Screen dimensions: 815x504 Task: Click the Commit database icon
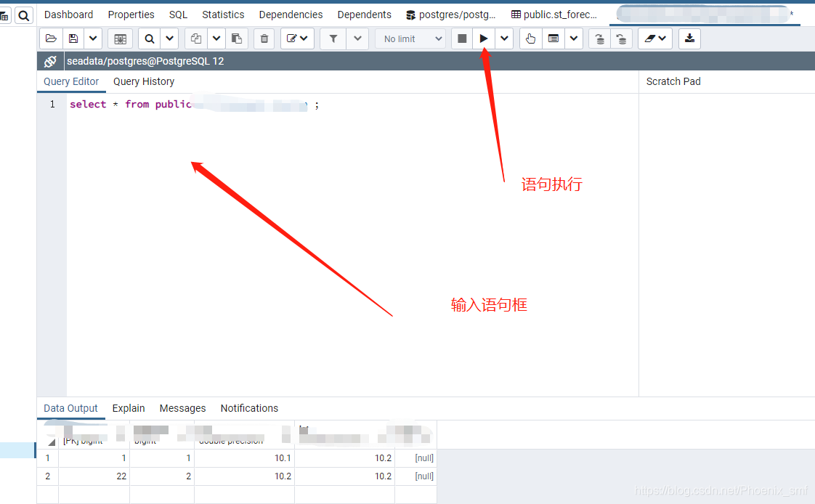click(600, 38)
